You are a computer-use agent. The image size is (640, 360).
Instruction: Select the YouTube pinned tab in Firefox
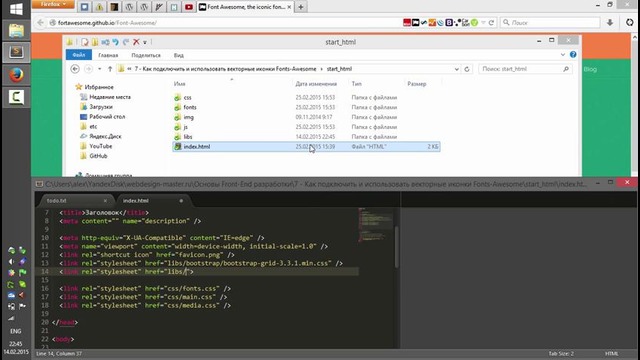coord(189,7)
